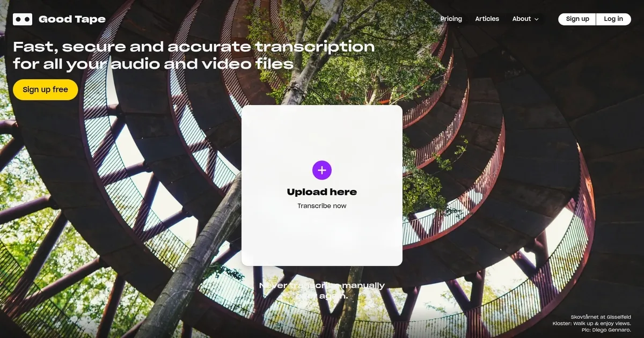Image resolution: width=644 pixels, height=338 pixels.
Task: Click the yellow Sign up free button
Action: pos(46,90)
